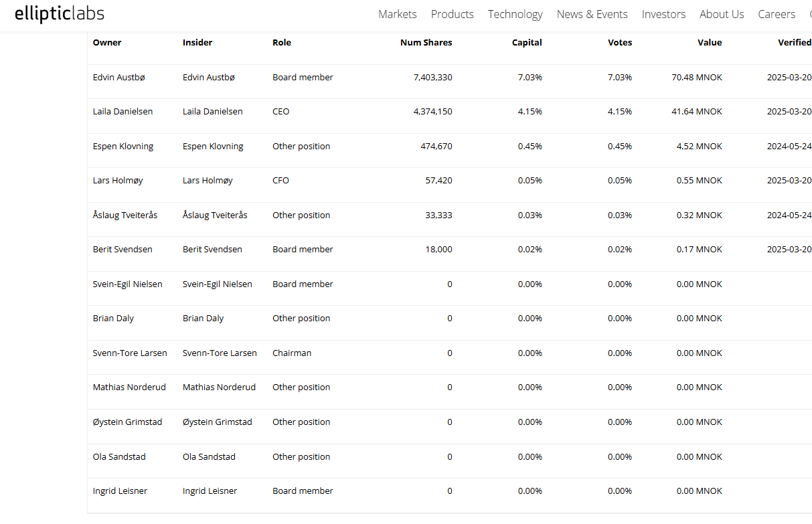This screenshot has height=524, width=812.
Task: Open the Investors menu
Action: point(663,14)
